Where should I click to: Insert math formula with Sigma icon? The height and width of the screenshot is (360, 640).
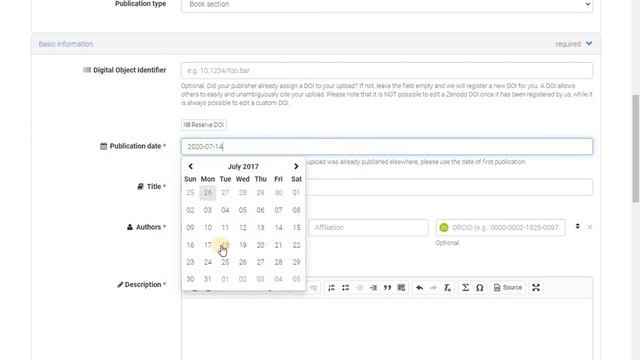[x=465, y=288]
